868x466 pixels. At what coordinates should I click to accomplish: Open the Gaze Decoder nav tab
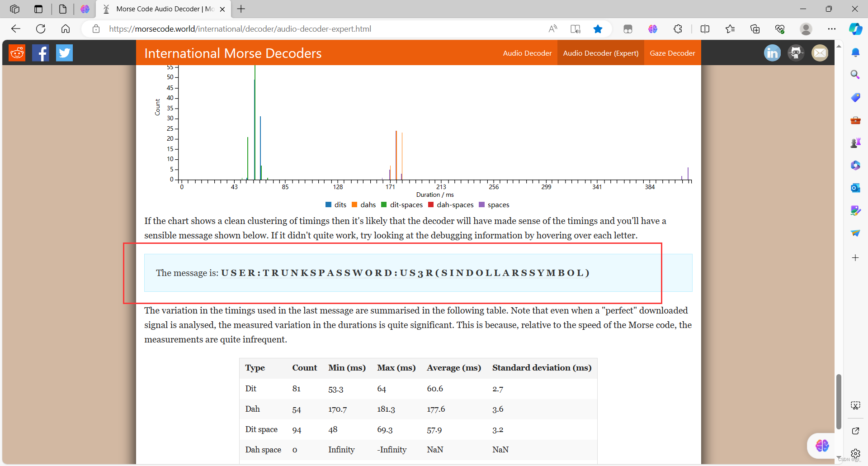(672, 53)
